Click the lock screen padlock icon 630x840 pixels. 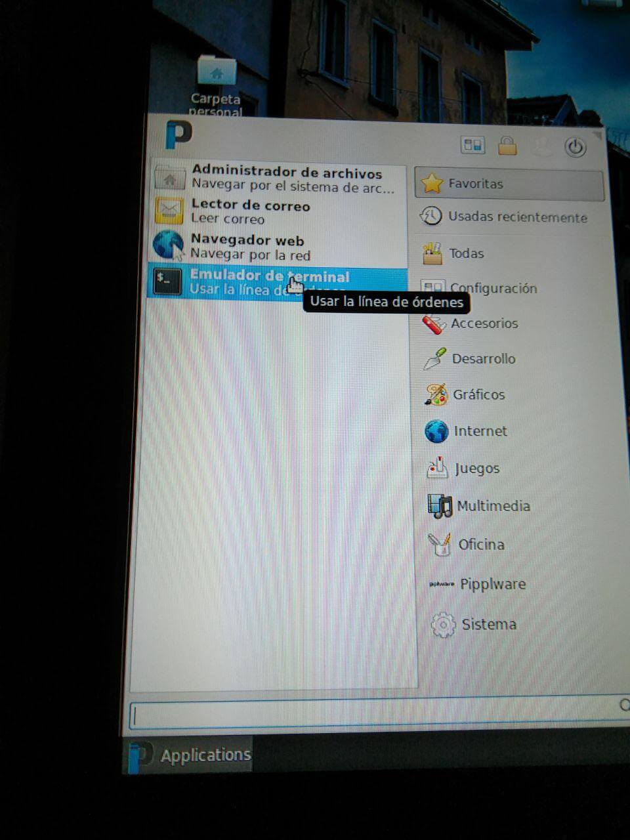(x=507, y=146)
